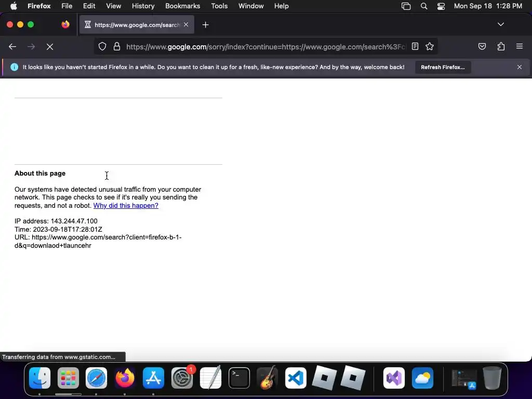532x399 pixels.
Task: Open the extensions puzzle icon
Action: coord(501,46)
